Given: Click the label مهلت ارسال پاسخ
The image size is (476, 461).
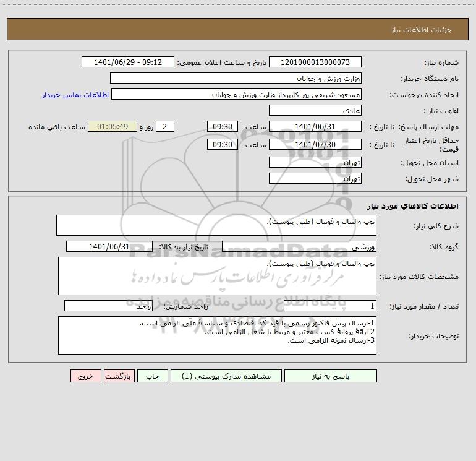Looking at the screenshot, I should [428, 127].
